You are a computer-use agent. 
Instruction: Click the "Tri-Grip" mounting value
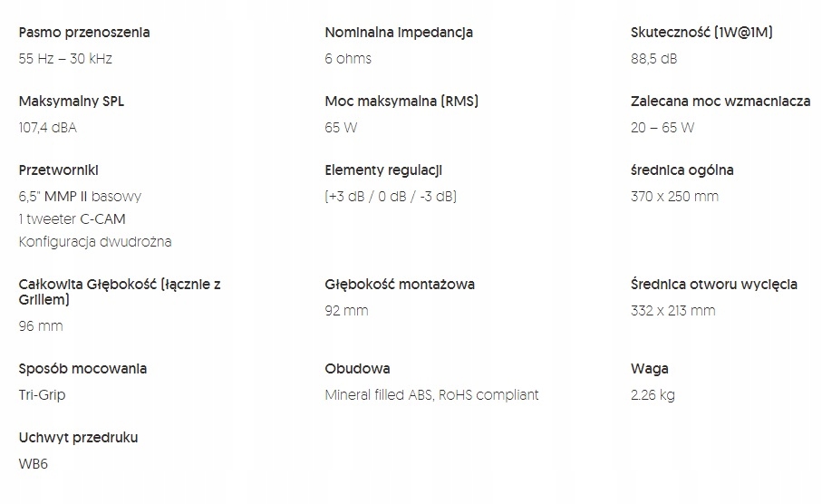pyautogui.click(x=43, y=395)
